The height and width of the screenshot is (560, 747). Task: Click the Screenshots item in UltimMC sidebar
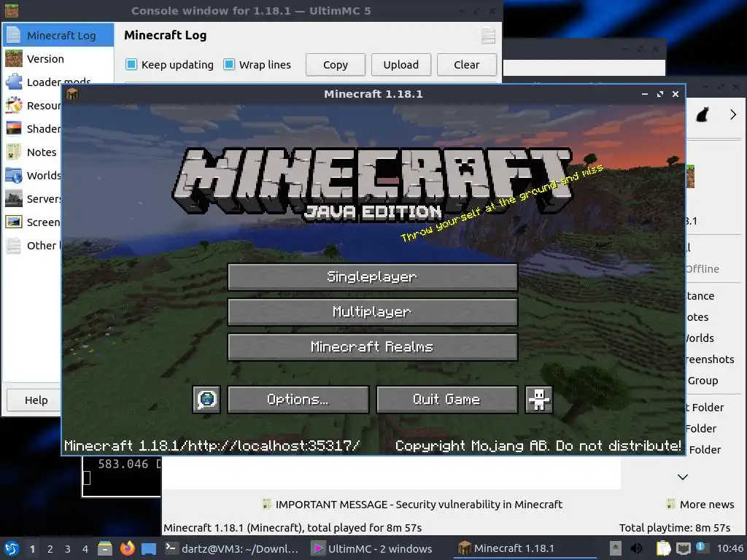pos(710,359)
